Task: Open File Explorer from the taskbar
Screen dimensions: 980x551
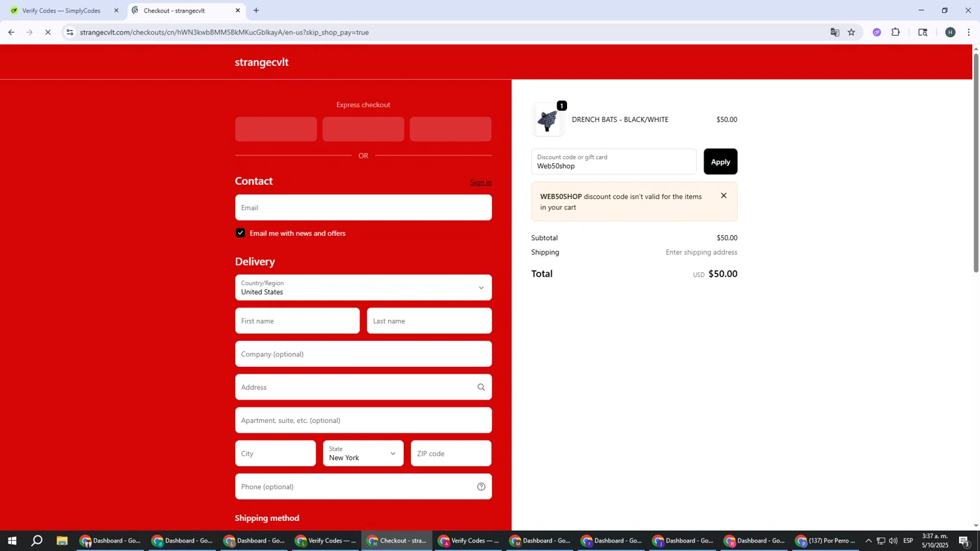Action: [62, 541]
